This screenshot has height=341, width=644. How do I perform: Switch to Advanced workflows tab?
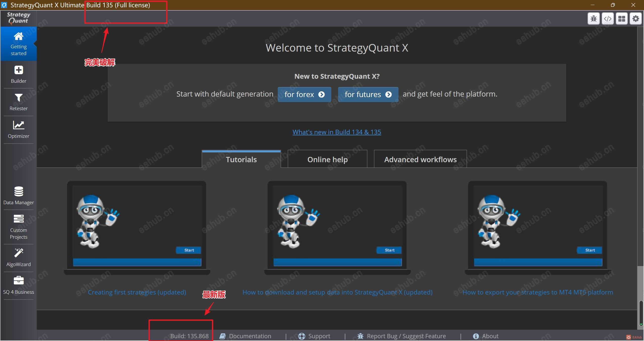(420, 159)
